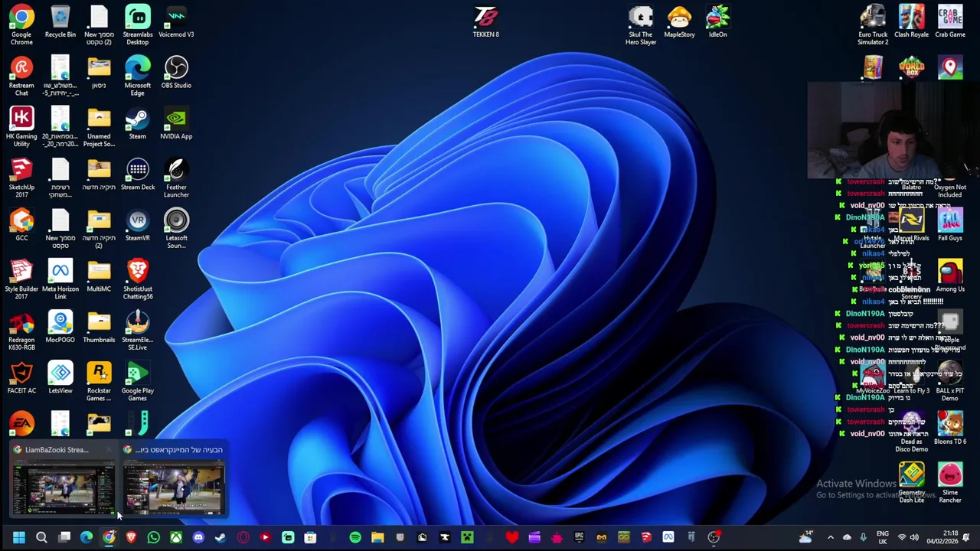Screen dimensions: 980x551
Task: Open the LetsView desktop icon
Action: 60,378
